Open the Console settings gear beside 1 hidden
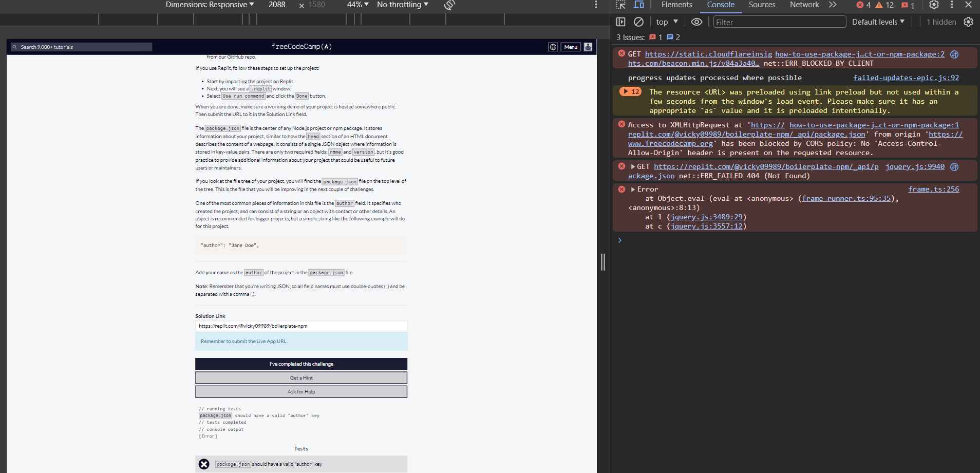Image resolution: width=980 pixels, height=473 pixels. click(969, 22)
